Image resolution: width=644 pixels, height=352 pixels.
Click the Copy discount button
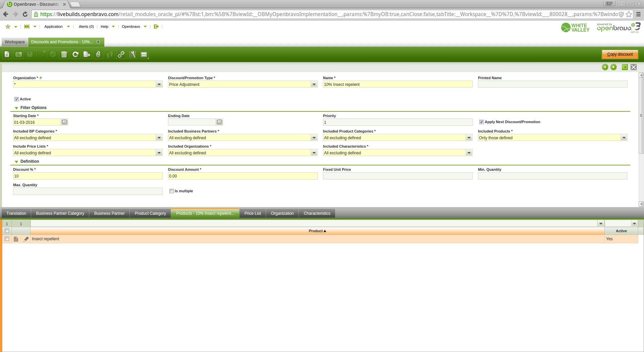[x=620, y=54]
